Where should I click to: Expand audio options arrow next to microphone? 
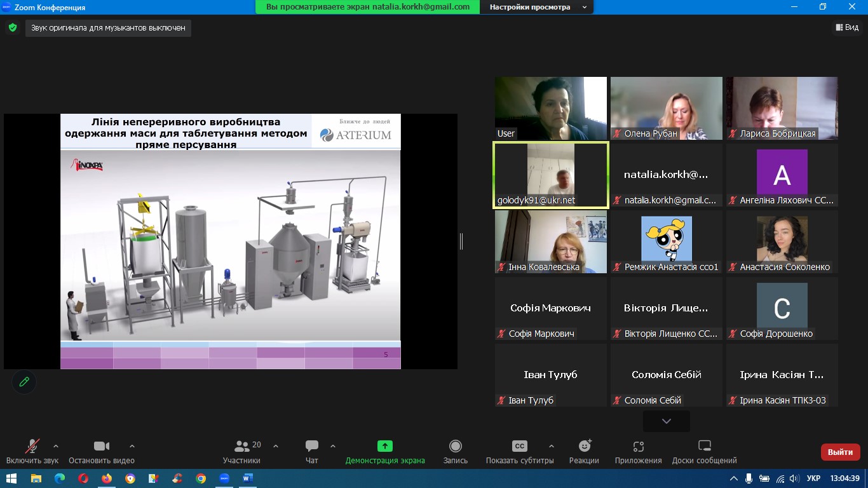click(56, 445)
